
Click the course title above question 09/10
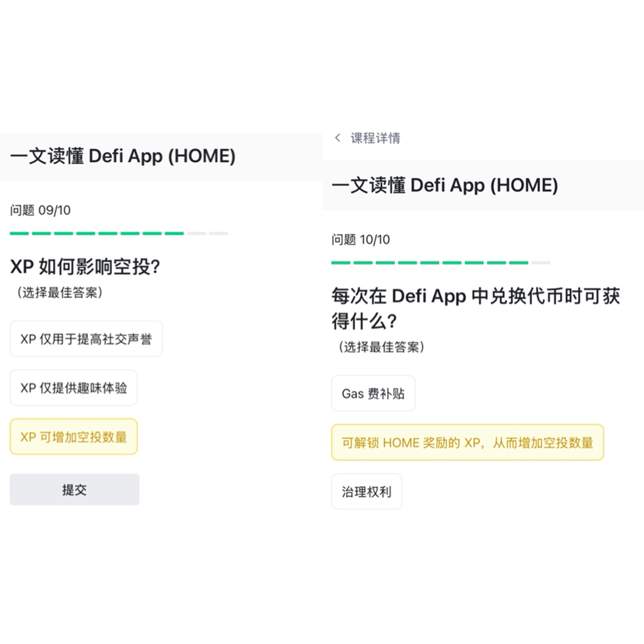pos(123,156)
